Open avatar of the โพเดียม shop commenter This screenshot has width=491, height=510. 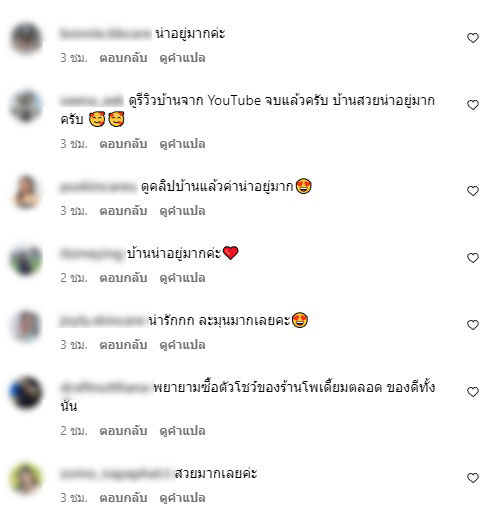coord(26,392)
